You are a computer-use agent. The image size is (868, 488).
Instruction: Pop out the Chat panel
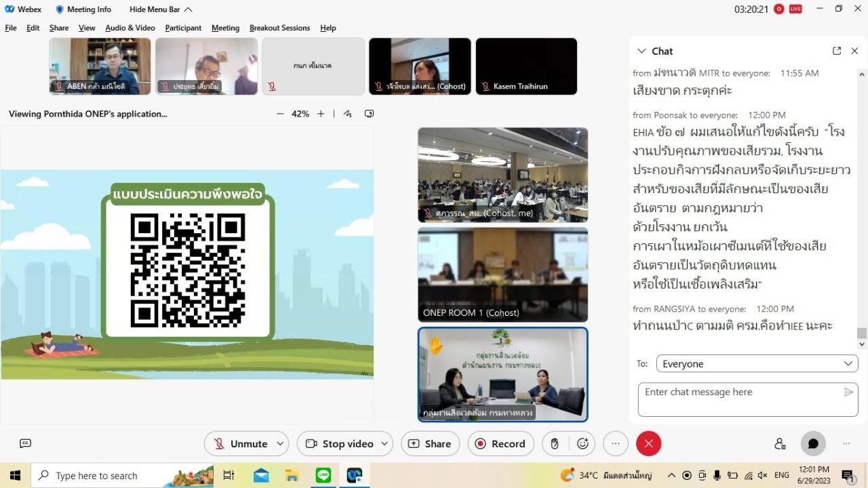coord(837,51)
